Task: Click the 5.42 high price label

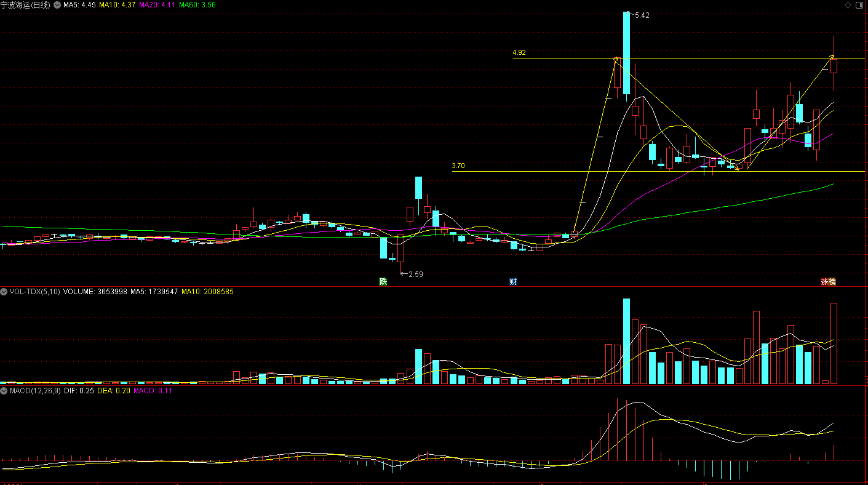Action: click(x=642, y=15)
